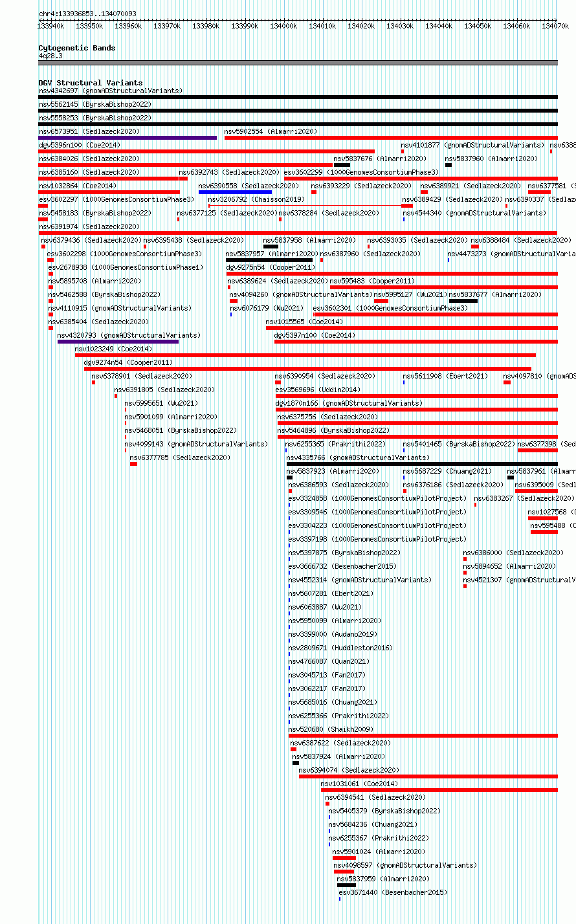Click the nsv520680 Shaikh2009 label
Viewport: 576px width, 924px height.
click(x=331, y=729)
